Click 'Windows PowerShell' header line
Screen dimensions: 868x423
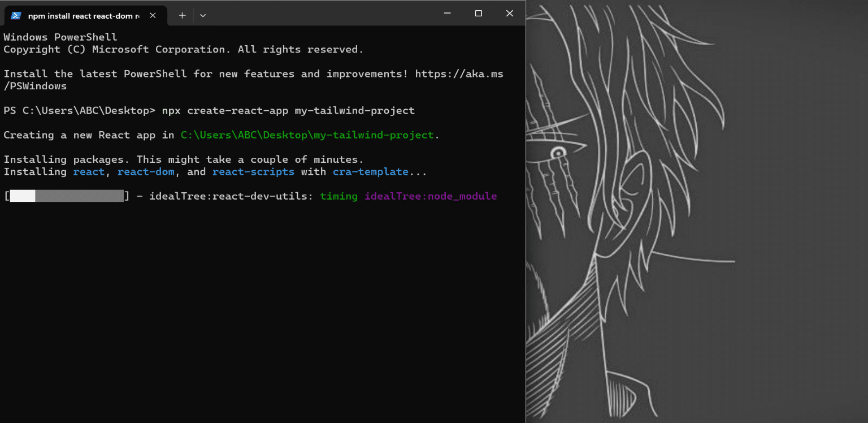tap(60, 37)
